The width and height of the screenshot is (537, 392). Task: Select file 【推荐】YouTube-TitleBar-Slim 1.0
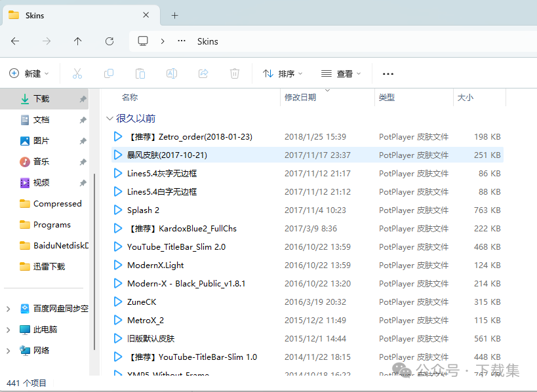[308, 357]
